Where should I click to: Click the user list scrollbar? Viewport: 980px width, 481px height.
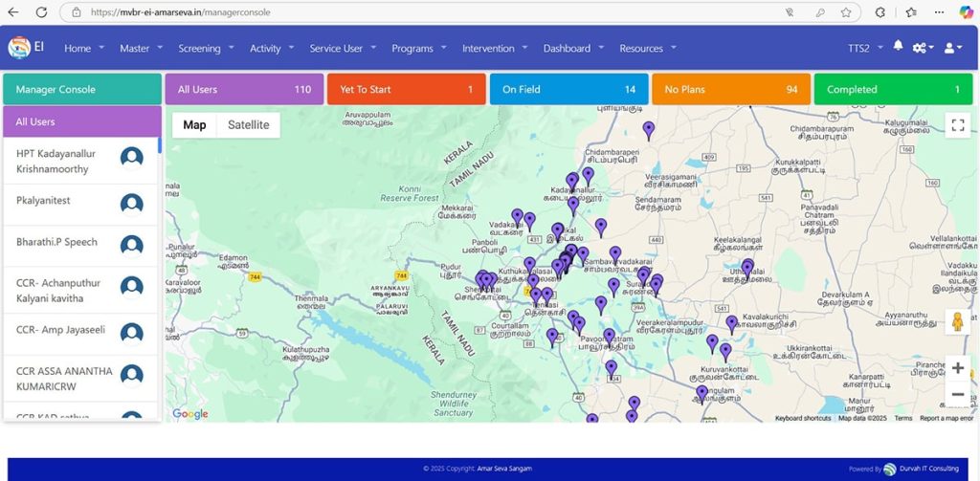pyautogui.click(x=159, y=145)
